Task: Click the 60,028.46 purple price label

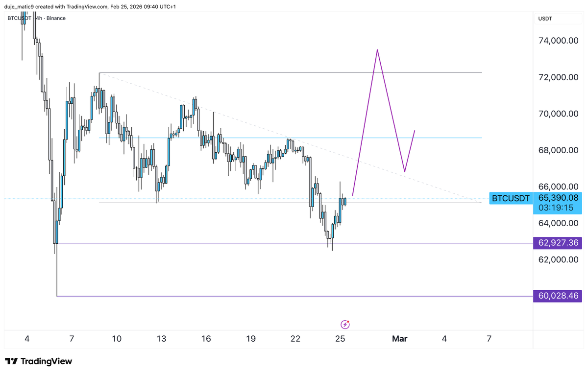Action: pos(558,296)
